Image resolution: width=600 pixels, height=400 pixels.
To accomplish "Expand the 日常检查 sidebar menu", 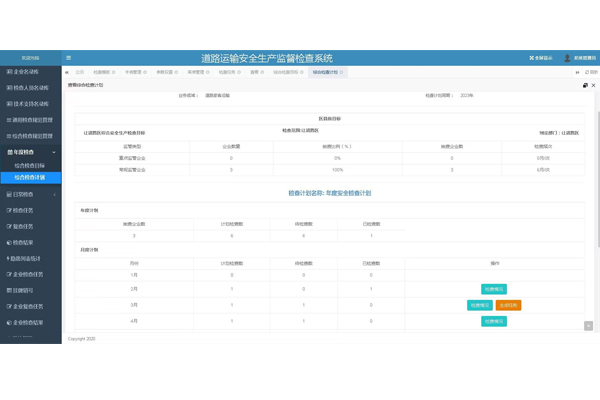I will (x=30, y=194).
